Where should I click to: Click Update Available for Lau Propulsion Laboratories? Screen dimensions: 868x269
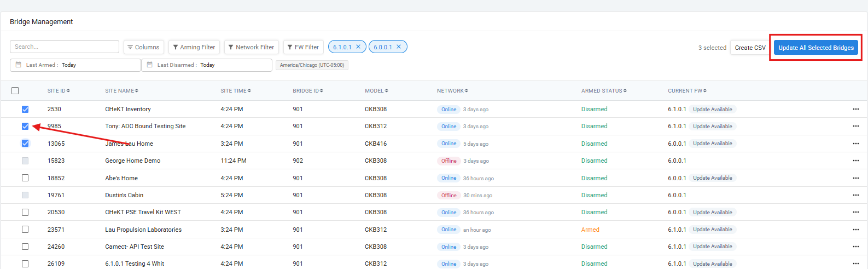pyautogui.click(x=713, y=230)
